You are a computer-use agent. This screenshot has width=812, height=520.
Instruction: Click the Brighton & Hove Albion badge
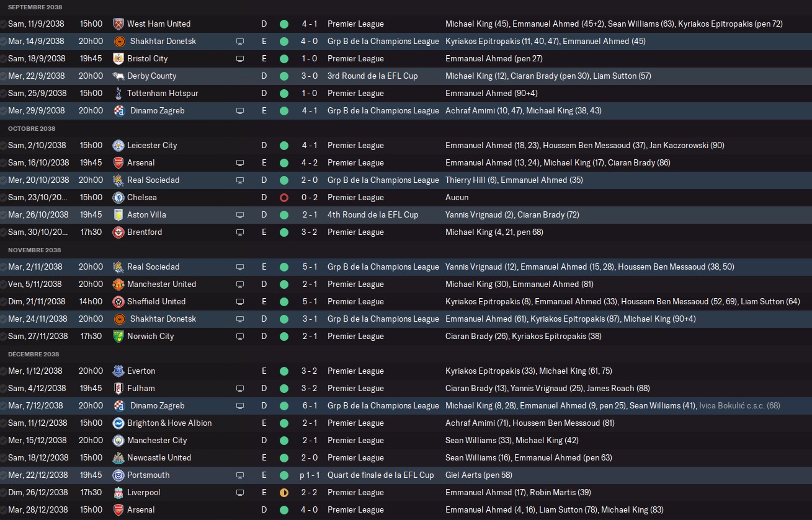click(118, 423)
